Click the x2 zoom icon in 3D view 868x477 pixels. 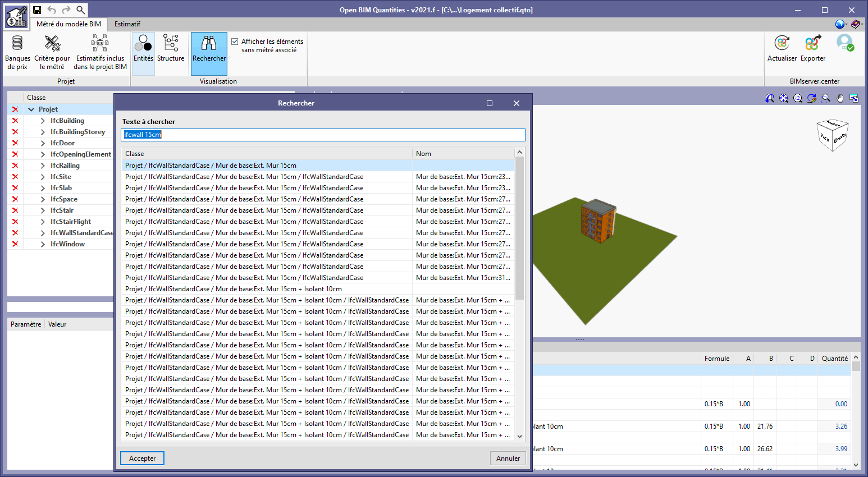click(x=798, y=98)
